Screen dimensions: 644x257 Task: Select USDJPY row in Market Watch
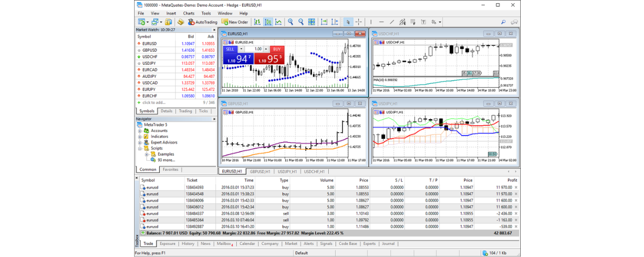tap(176, 63)
